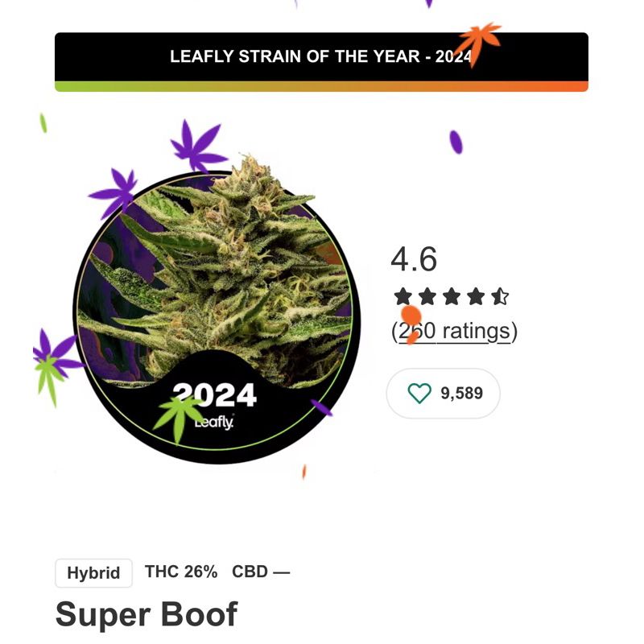Click the third rating star
This screenshot has height=644, width=644.
(x=452, y=297)
